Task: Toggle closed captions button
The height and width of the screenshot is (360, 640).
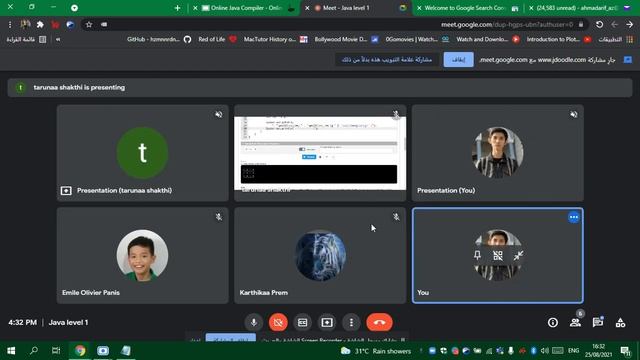Action: point(302,322)
